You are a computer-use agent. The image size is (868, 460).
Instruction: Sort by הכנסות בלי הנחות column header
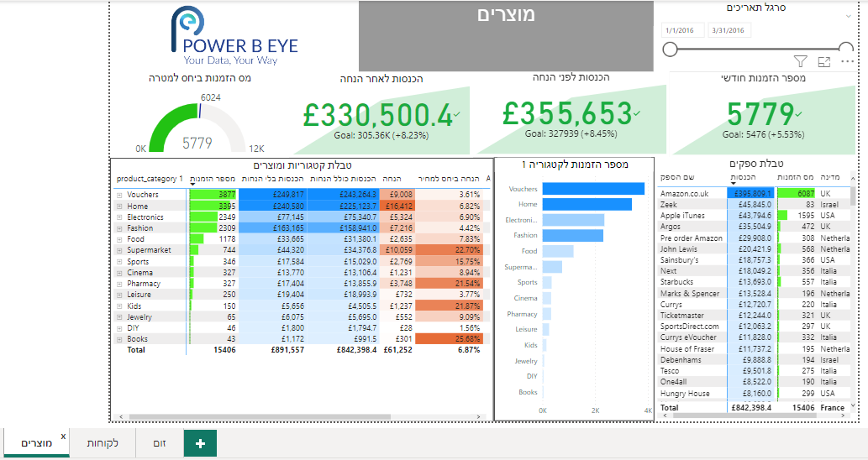[272, 179]
